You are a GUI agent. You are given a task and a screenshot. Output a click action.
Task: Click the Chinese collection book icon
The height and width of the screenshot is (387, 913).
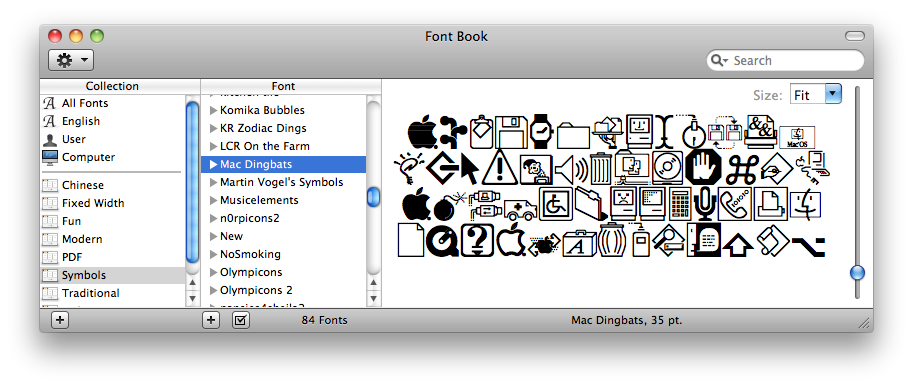pyautogui.click(x=49, y=185)
